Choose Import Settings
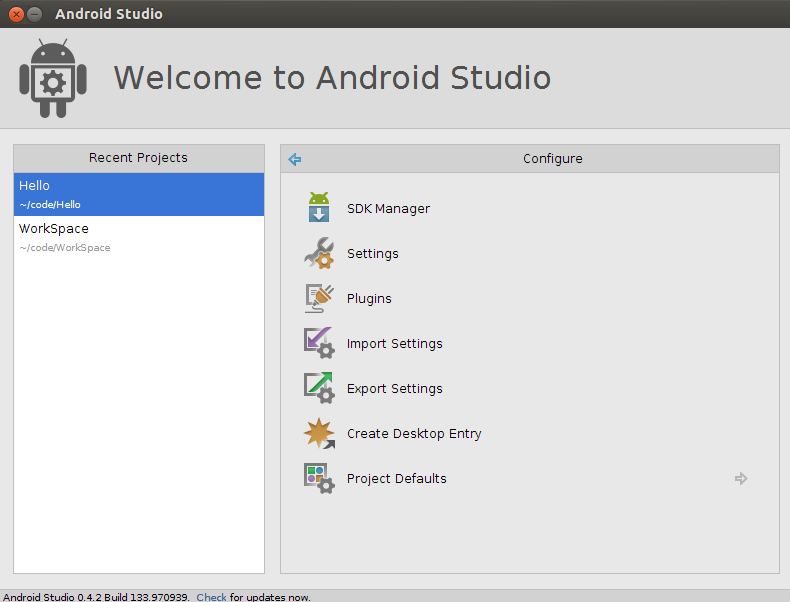Image resolution: width=790 pixels, height=602 pixels. (x=394, y=344)
